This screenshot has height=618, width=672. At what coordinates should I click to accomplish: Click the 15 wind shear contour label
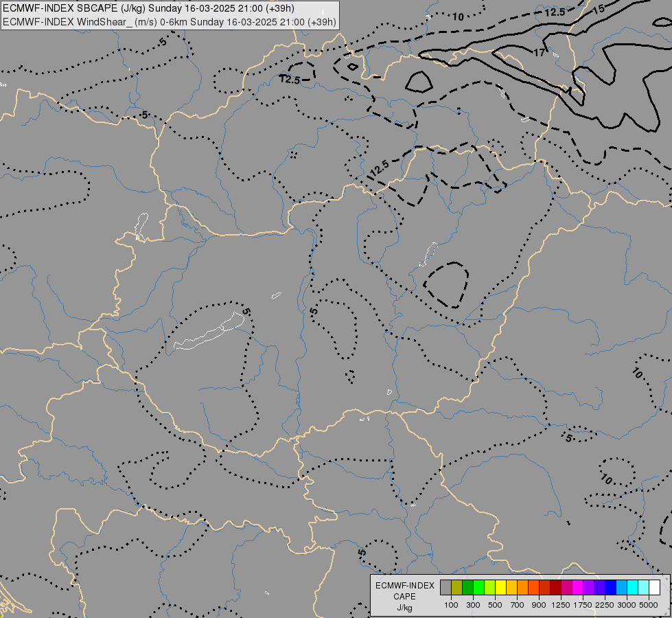tap(599, 9)
